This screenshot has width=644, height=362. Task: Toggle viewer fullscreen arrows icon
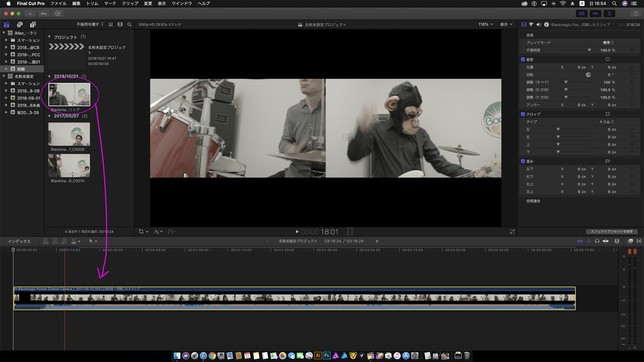[x=512, y=232]
